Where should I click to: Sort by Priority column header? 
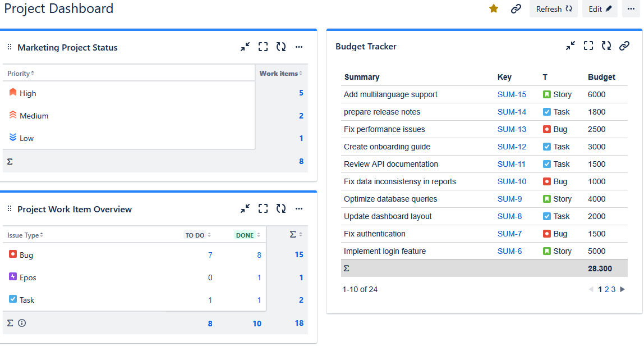tap(21, 74)
